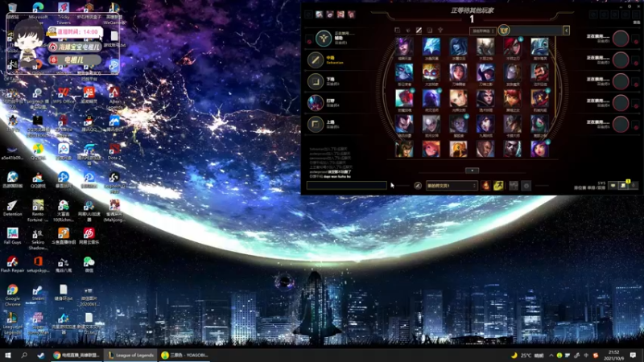The image size is (644, 362).
Task: Open the Apex Legends desktop icon
Action: (114, 97)
